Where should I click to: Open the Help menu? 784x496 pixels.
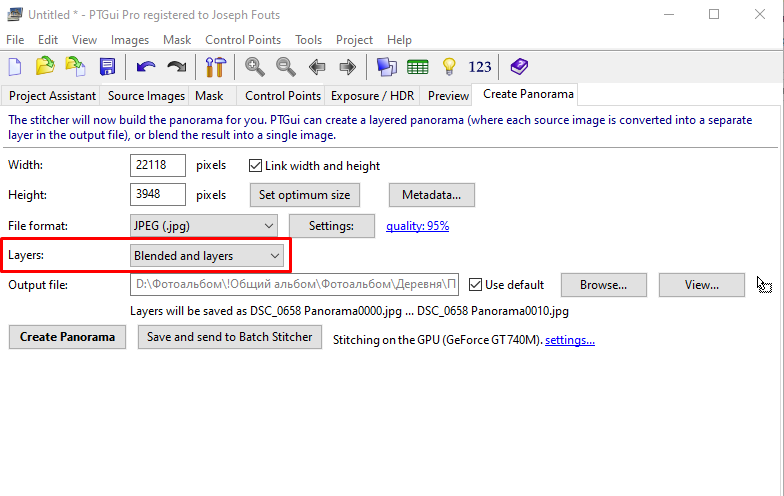[399, 40]
